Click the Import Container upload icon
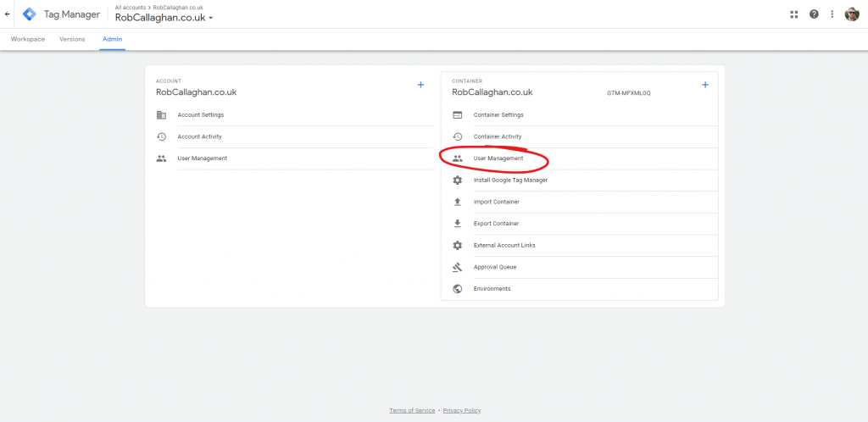Screen dimensions: 868x422 tap(457, 202)
